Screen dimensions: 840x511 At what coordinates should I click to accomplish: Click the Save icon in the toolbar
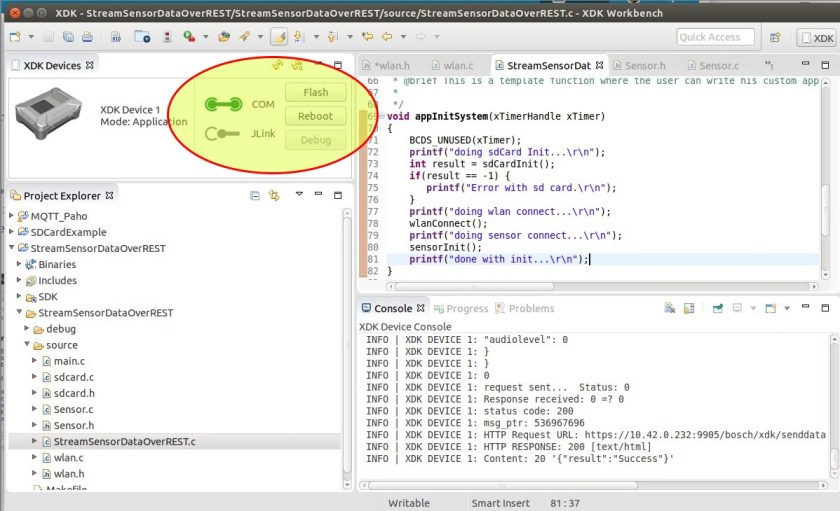coord(47,37)
